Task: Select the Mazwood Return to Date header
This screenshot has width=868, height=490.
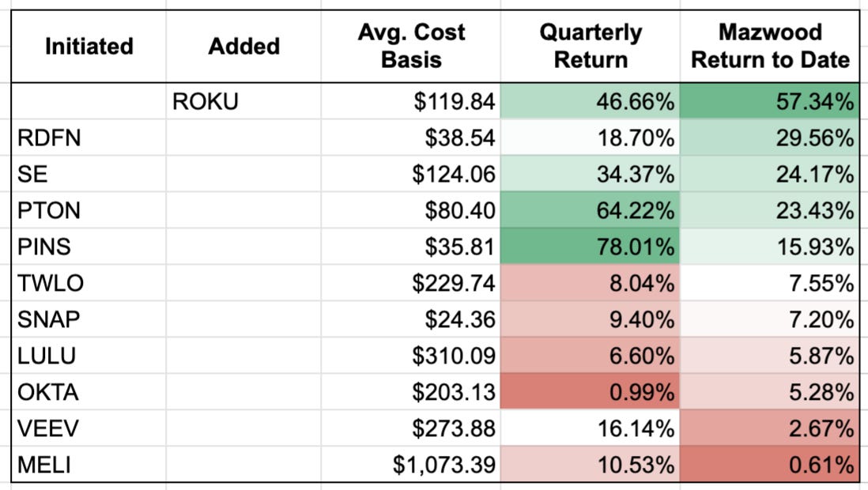Action: (x=771, y=46)
